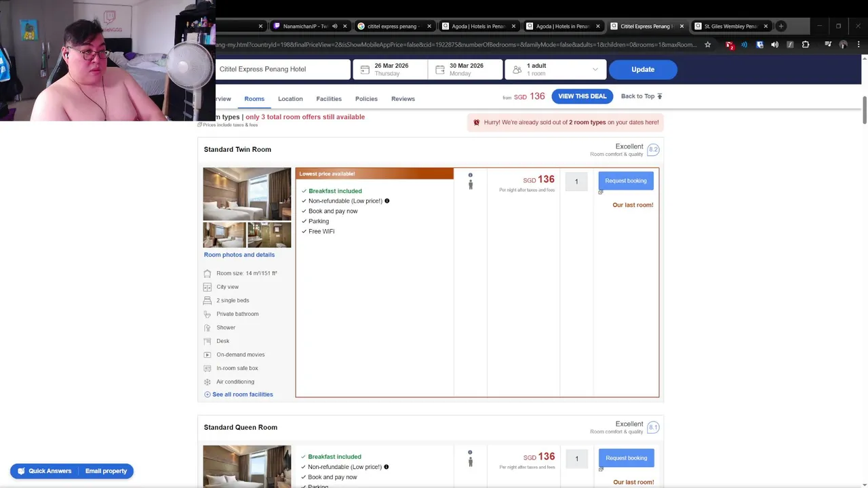Click the In-room safe box icon
Screen dimensions: 868x488
208,368
